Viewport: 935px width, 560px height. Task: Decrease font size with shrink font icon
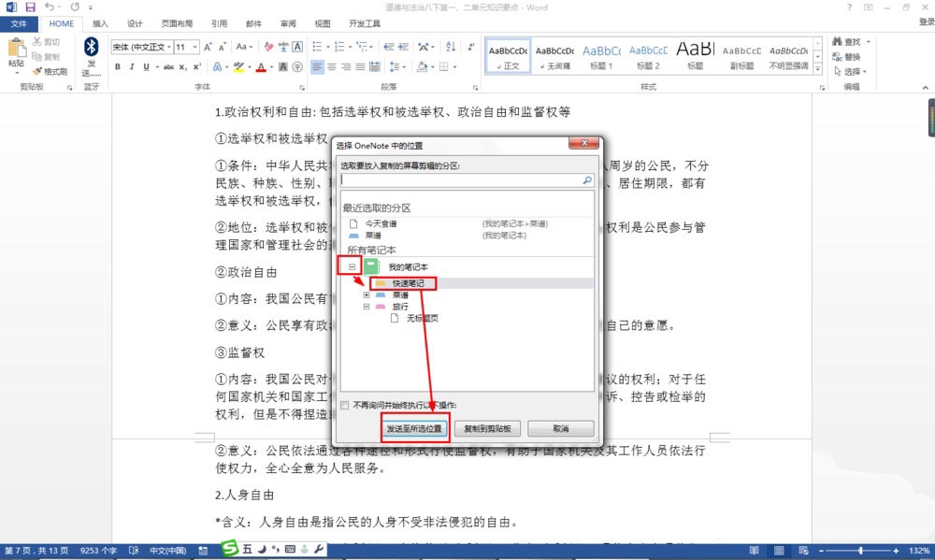222,47
